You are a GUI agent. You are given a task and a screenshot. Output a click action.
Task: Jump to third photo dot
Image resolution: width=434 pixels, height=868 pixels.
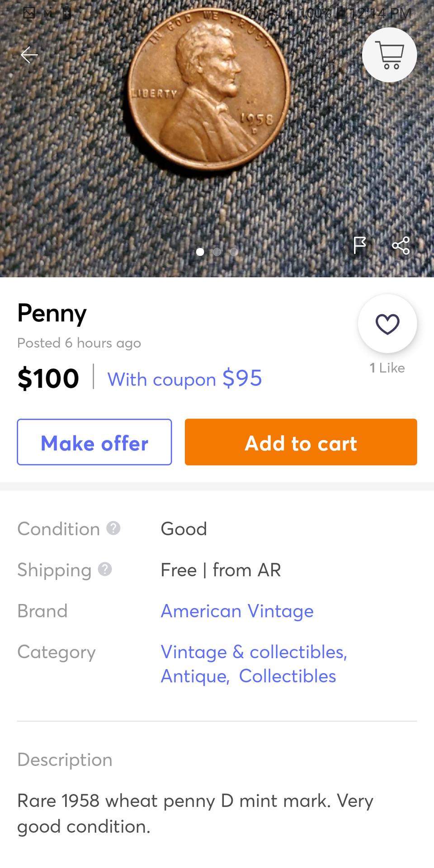[234, 252]
